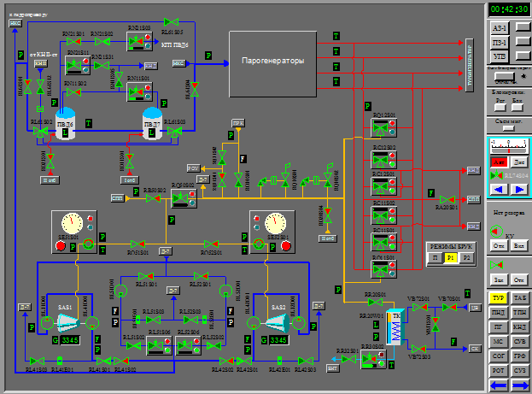
Task: Go to next screen with bottom right arrow
Action: pos(520,385)
